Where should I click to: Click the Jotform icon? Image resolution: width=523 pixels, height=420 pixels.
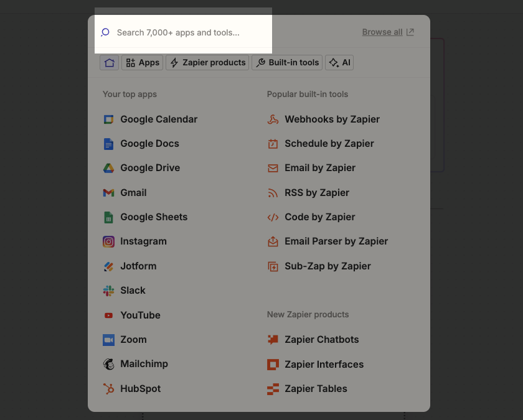108,266
